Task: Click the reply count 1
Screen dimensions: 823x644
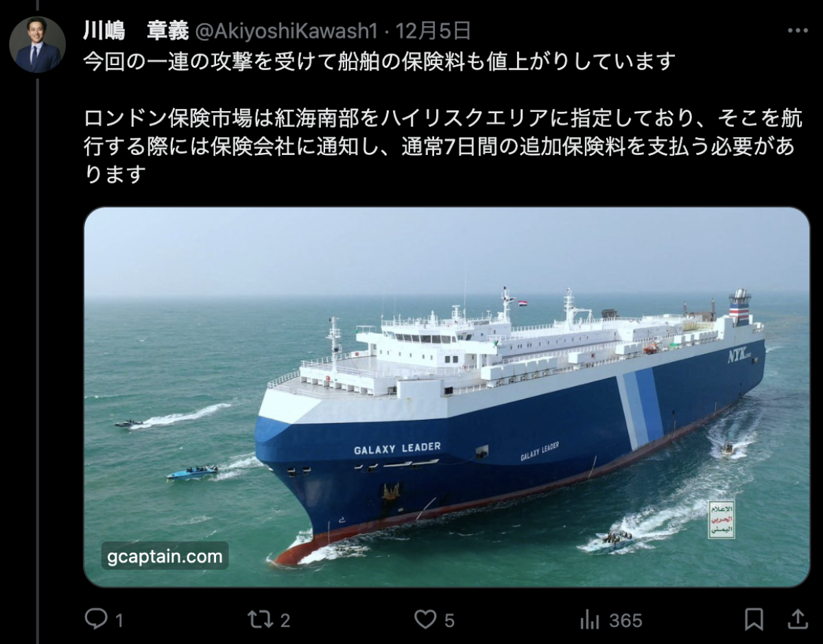Action: click(x=119, y=621)
